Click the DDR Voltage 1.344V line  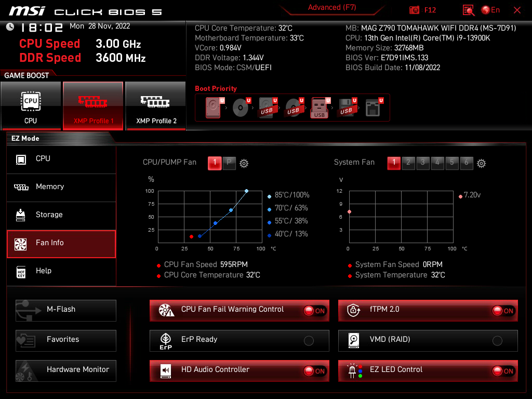click(x=229, y=58)
